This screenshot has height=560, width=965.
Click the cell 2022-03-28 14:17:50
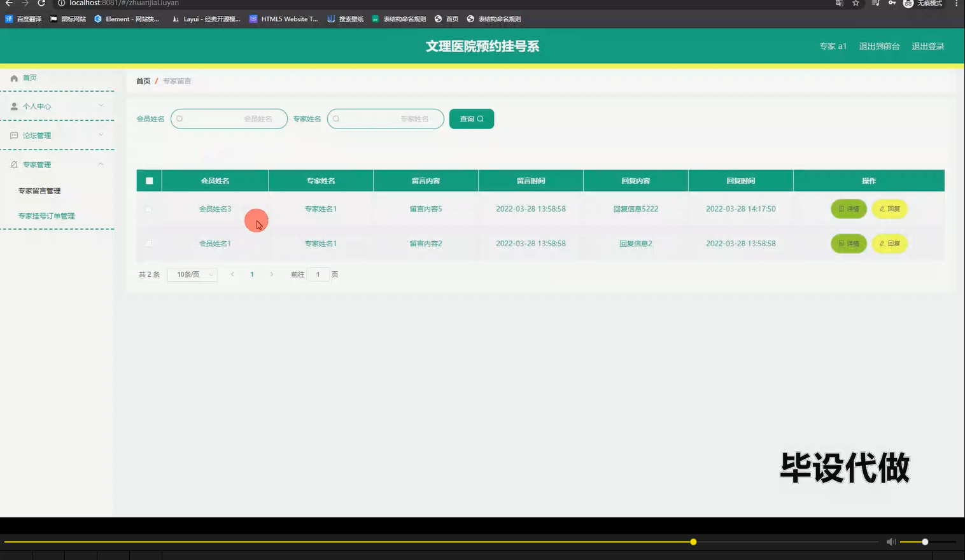(741, 209)
